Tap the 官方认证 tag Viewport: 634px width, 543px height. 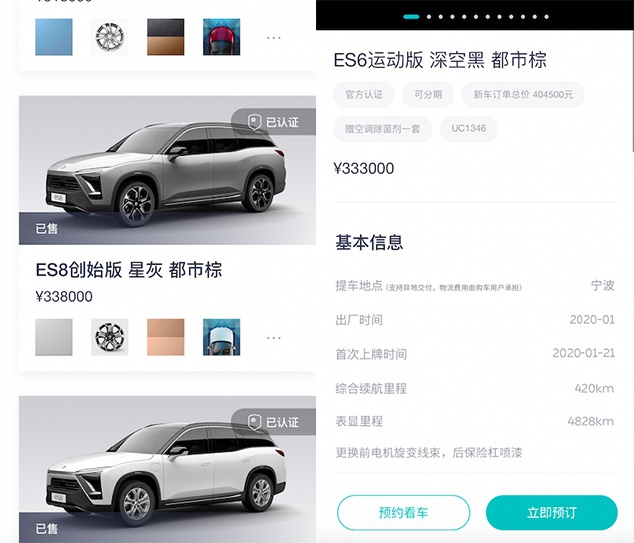(x=363, y=95)
